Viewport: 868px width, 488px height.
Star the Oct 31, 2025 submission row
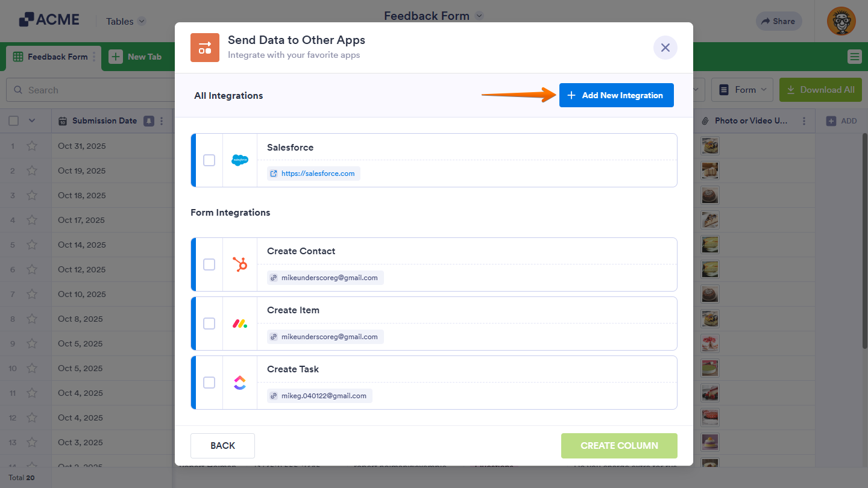(32, 146)
